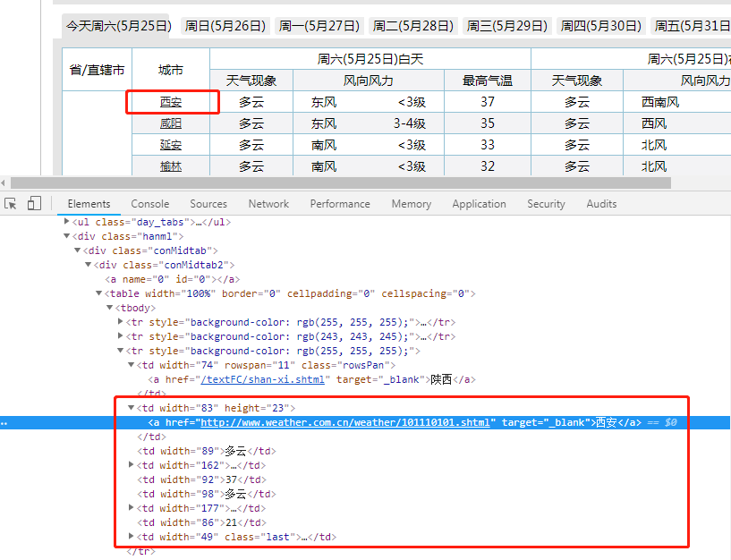Select the td width 92 line showing 37
This screenshot has height=560, width=731.
pyautogui.click(x=201, y=479)
